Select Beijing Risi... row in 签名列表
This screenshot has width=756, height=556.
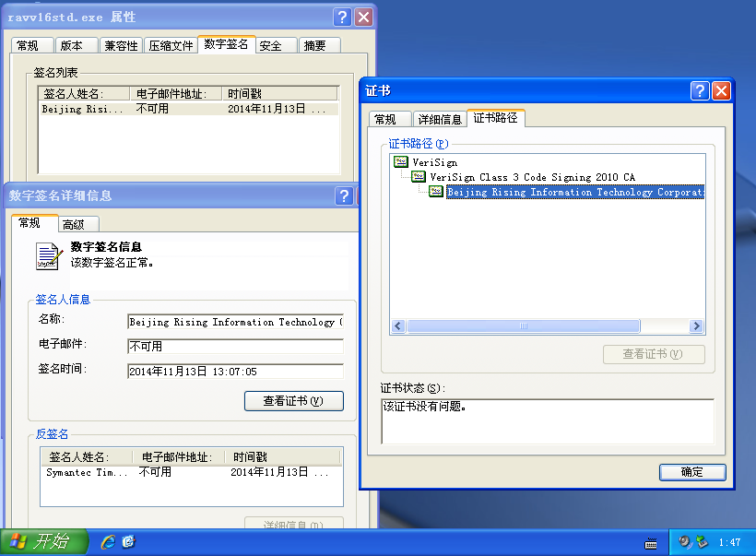click(188, 109)
